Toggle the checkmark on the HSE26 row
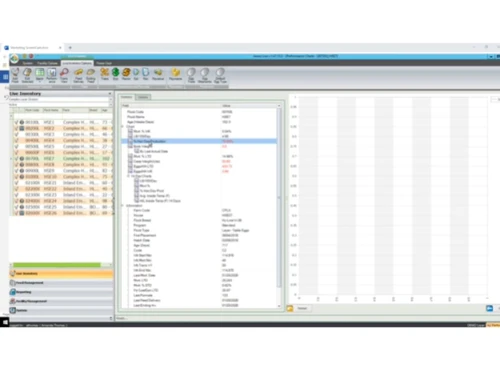This screenshot has height=375, width=500. pyautogui.click(x=16, y=213)
